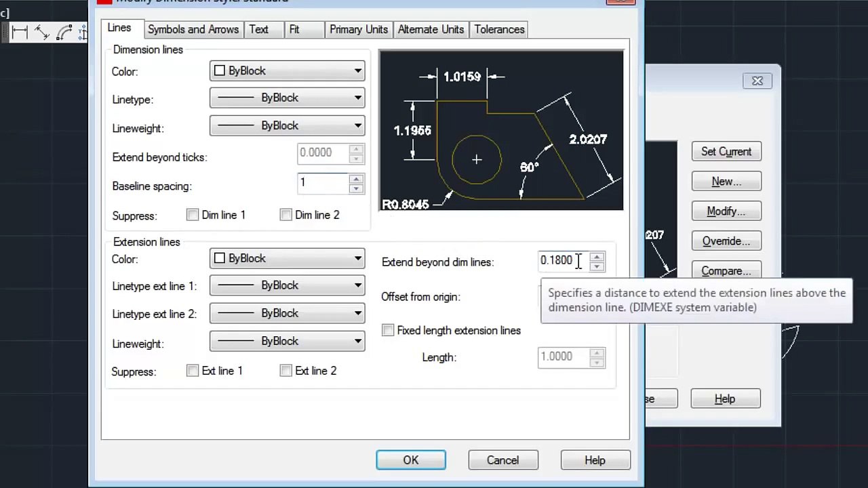Go to the Text tab
The height and width of the screenshot is (488, 868).
point(258,30)
